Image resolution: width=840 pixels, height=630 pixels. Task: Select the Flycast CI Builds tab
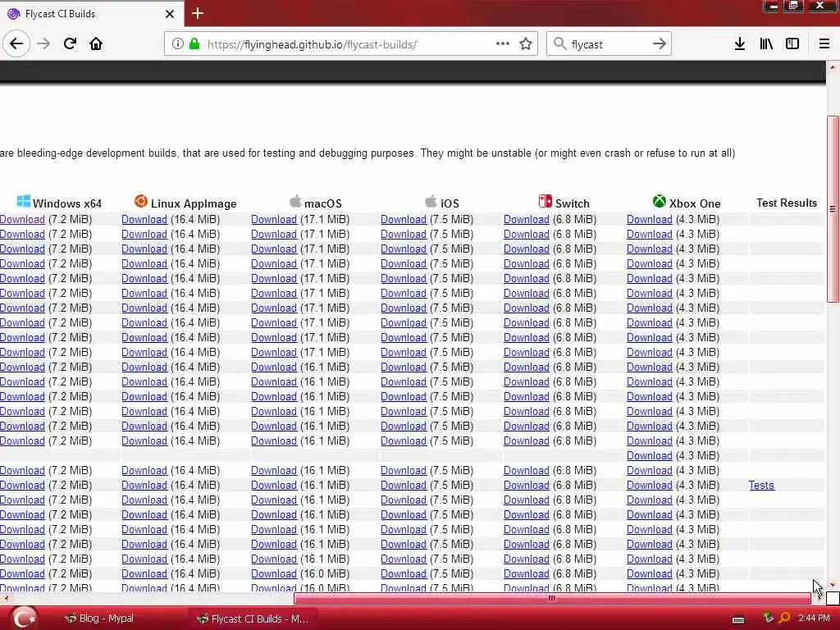pyautogui.click(x=92, y=13)
